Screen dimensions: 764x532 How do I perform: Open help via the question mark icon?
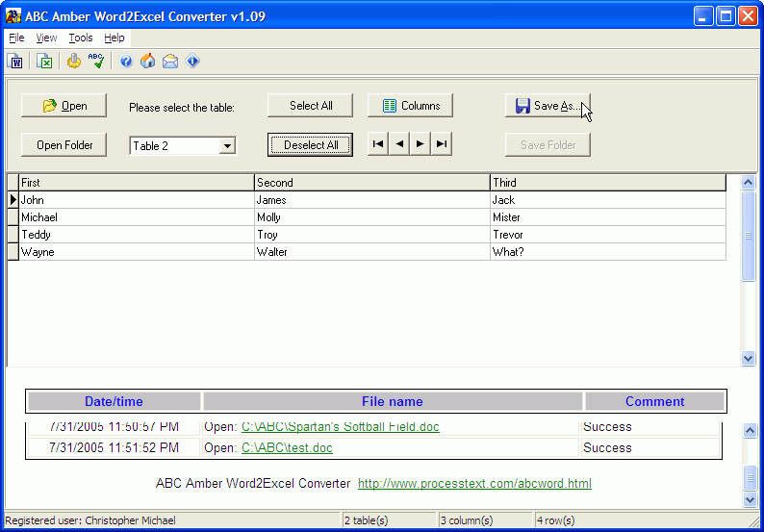126,61
